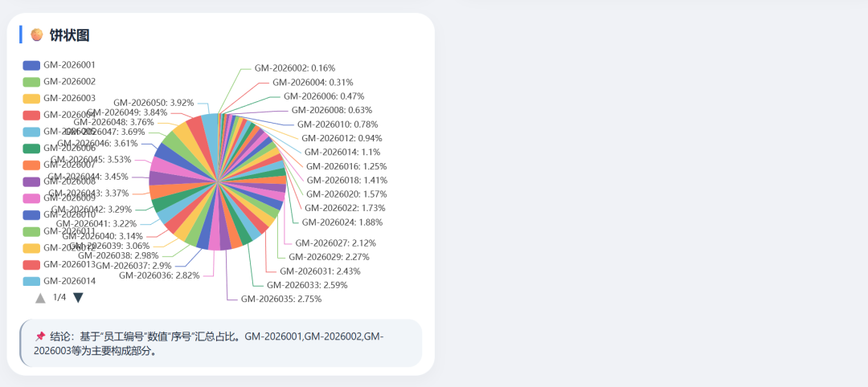The width and height of the screenshot is (868, 387).
Task: Click label GM-2026031: 2.43%
Action: point(320,271)
